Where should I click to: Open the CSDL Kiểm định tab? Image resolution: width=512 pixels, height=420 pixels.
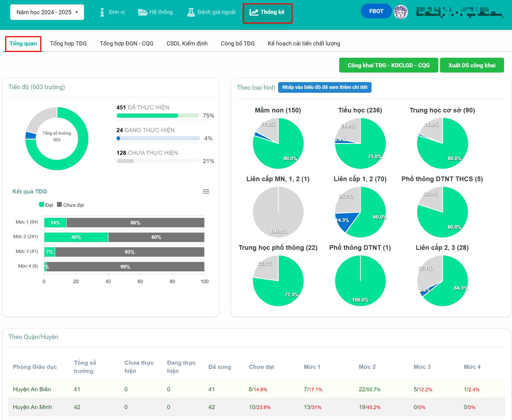coord(187,44)
